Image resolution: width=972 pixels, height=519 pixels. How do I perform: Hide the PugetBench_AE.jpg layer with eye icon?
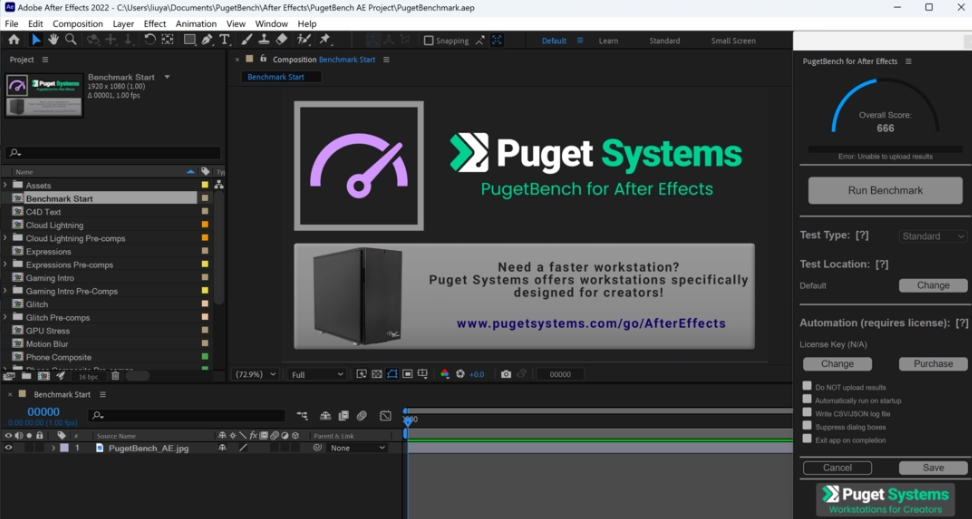point(8,448)
